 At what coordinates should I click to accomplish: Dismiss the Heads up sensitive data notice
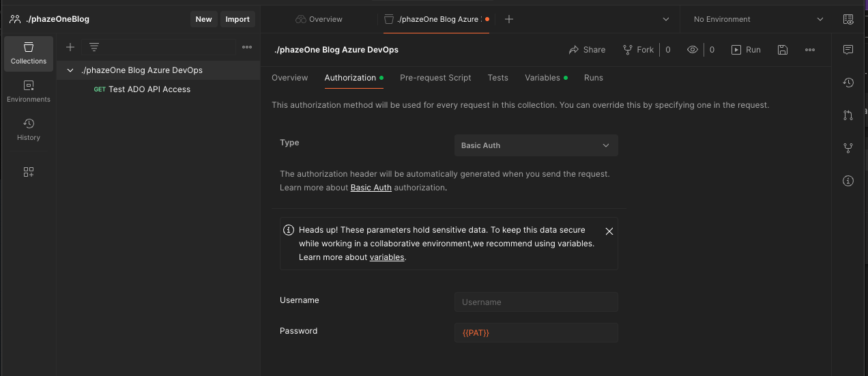click(609, 231)
